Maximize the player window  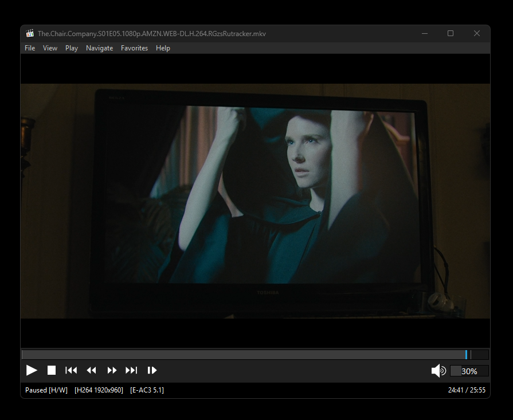click(451, 33)
